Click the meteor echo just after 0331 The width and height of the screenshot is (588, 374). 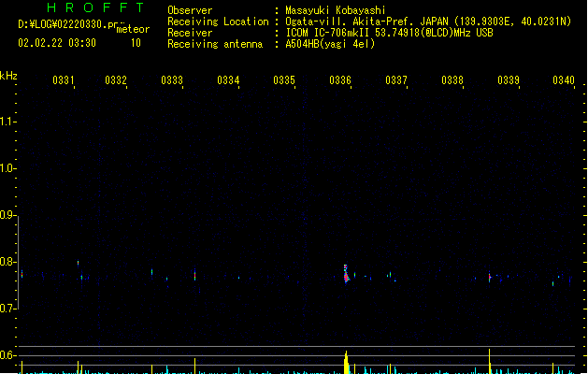pyautogui.click(x=78, y=263)
